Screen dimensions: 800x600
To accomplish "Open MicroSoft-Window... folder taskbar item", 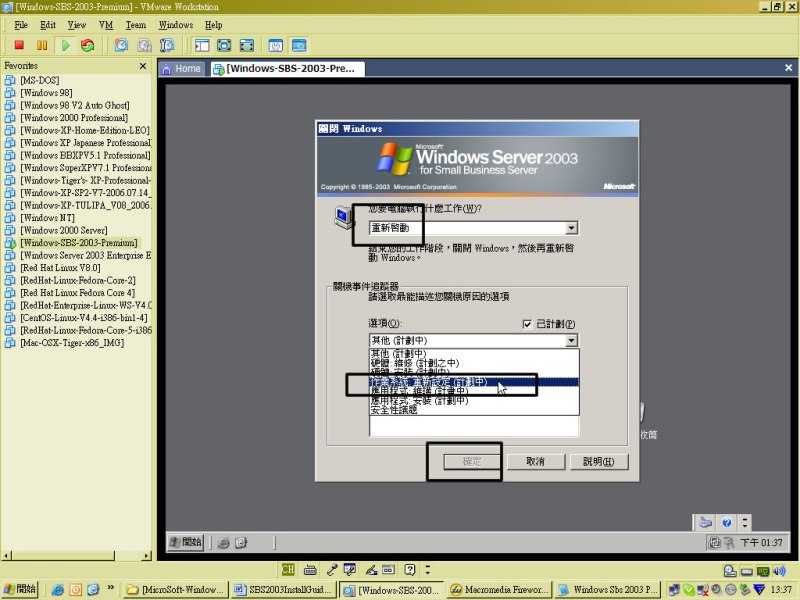I will [175, 590].
